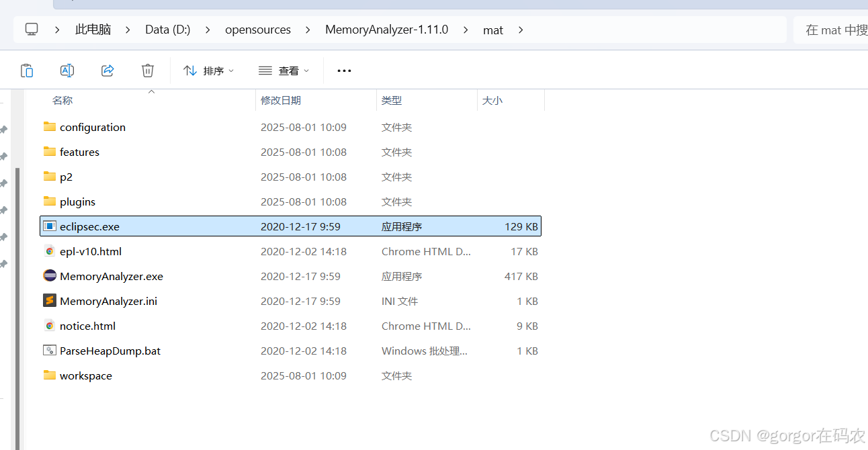Viewport: 868px width, 450px height.
Task: Click the Share icon in the toolbar
Action: tap(107, 70)
